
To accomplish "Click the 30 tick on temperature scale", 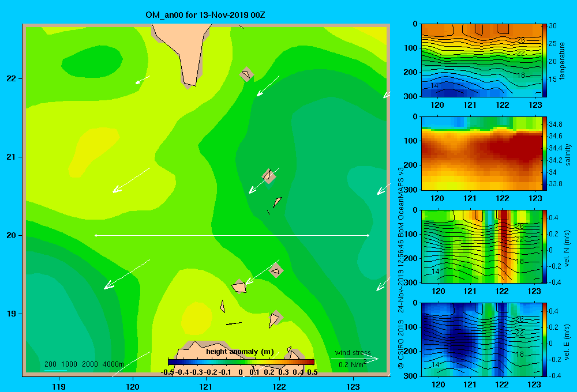I will [x=553, y=26].
